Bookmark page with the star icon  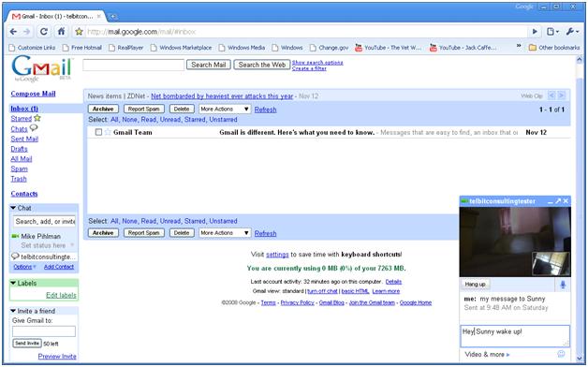(x=79, y=32)
